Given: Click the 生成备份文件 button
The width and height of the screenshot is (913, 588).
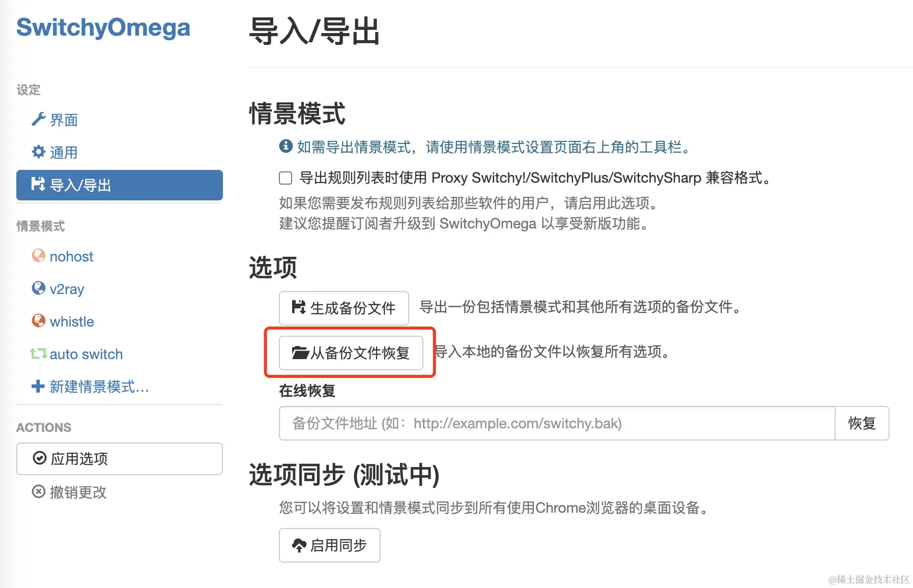Looking at the screenshot, I should coord(344,308).
